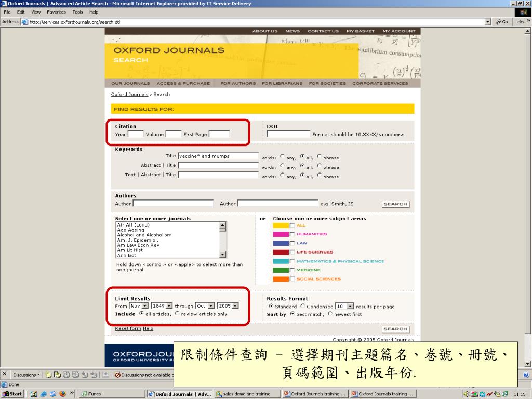Click the Title keywords field with 'vaccine* and mumps'

point(218,156)
